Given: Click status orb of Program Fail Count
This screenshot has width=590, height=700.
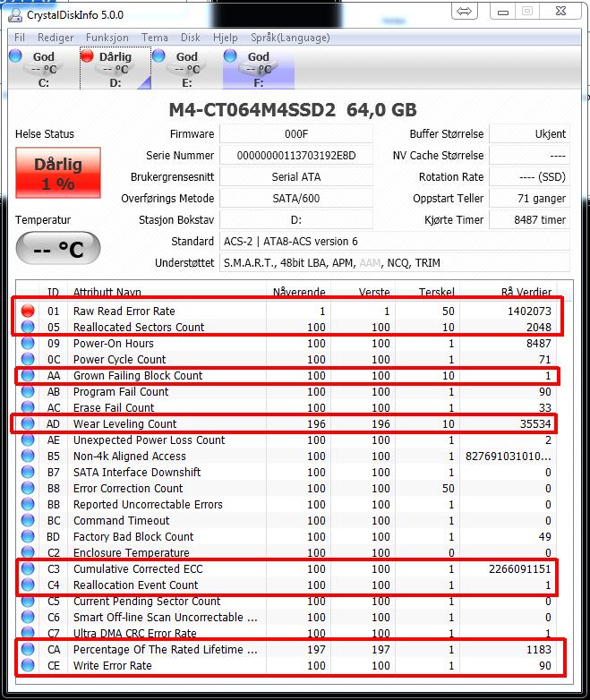Looking at the screenshot, I should (28, 391).
